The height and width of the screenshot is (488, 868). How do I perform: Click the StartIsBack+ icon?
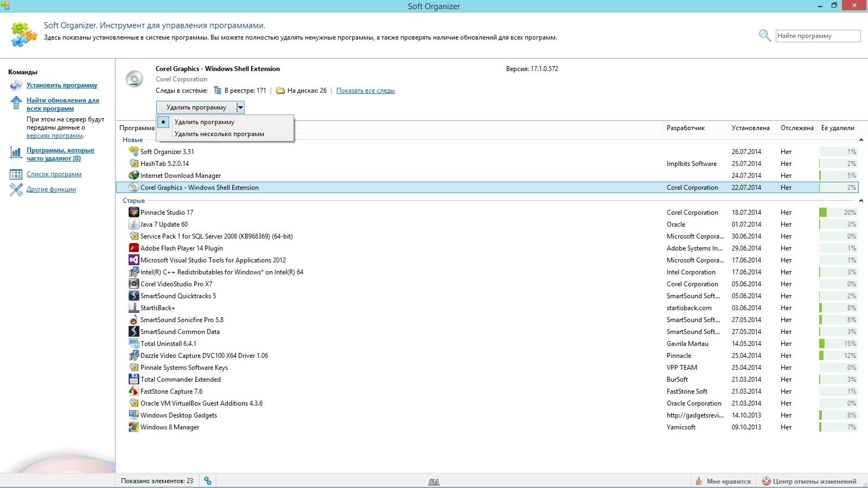(x=133, y=307)
